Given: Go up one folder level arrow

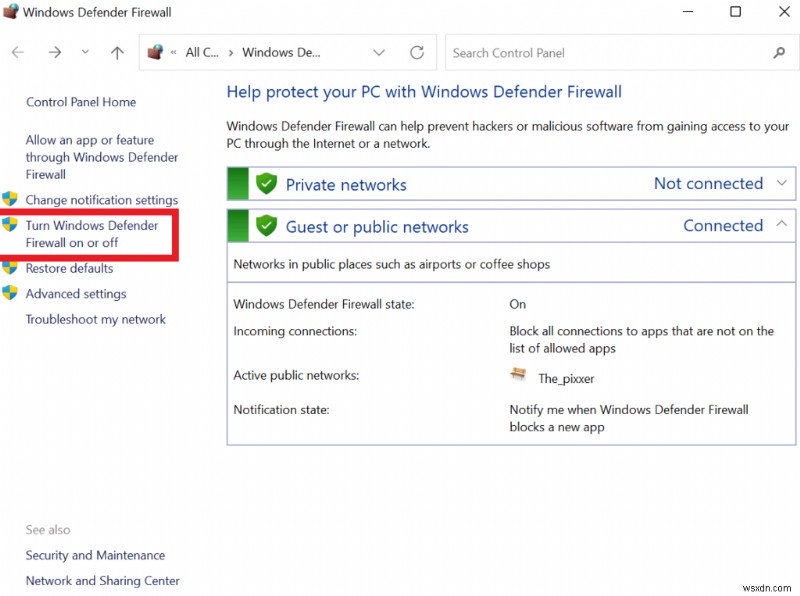Looking at the screenshot, I should (x=117, y=53).
